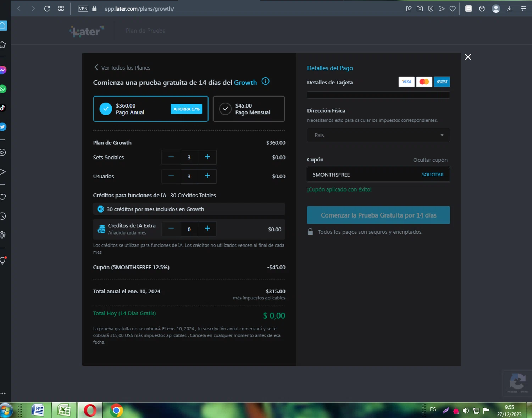Click the Usuarios quantity field
The image size is (532, 418).
click(189, 176)
